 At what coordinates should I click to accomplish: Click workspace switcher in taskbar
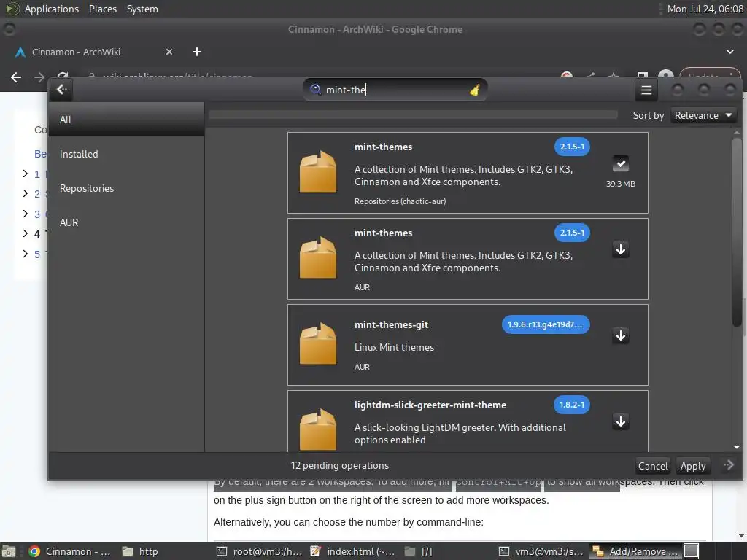coord(692,551)
